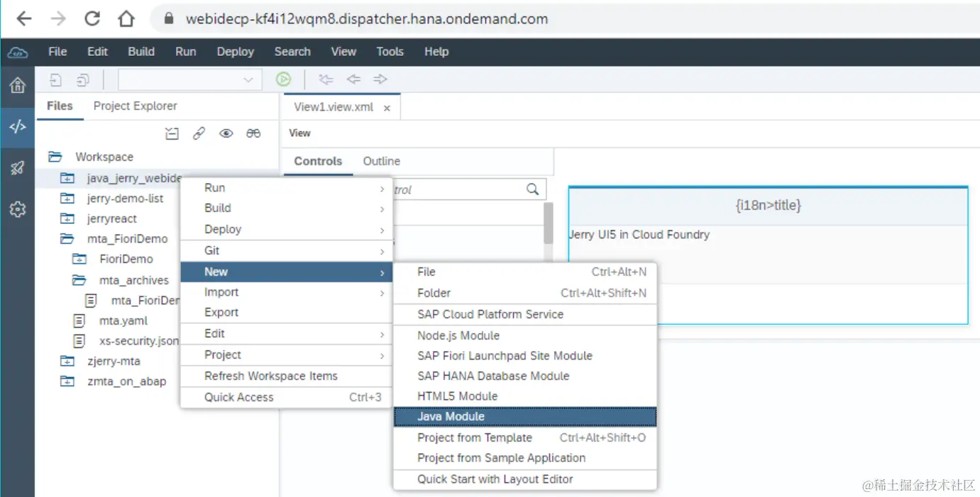
Task: Open the Home perspective in sidebar
Action: [x=18, y=86]
